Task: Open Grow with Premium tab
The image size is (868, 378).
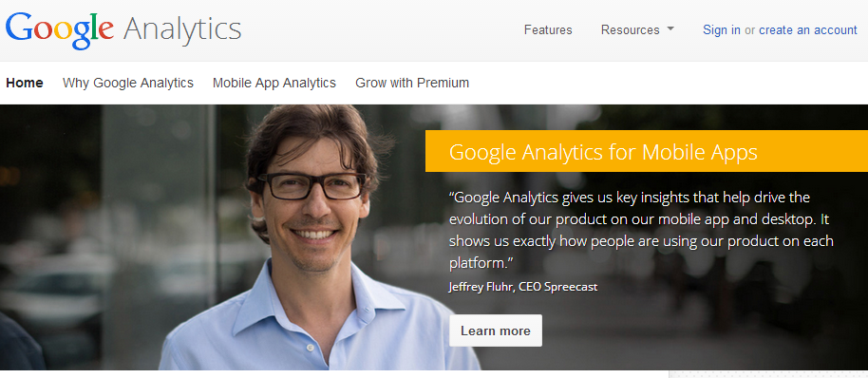Action: 412,83
